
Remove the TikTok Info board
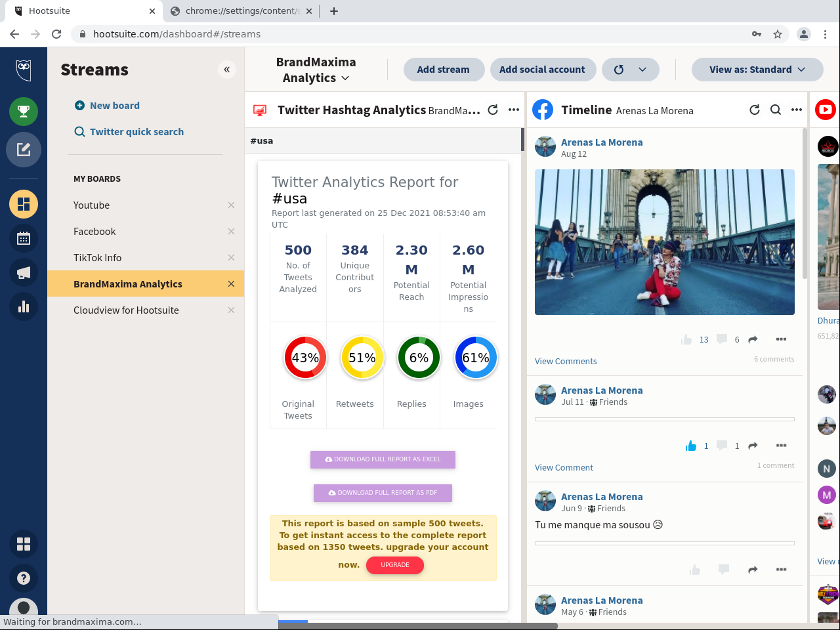click(x=231, y=258)
